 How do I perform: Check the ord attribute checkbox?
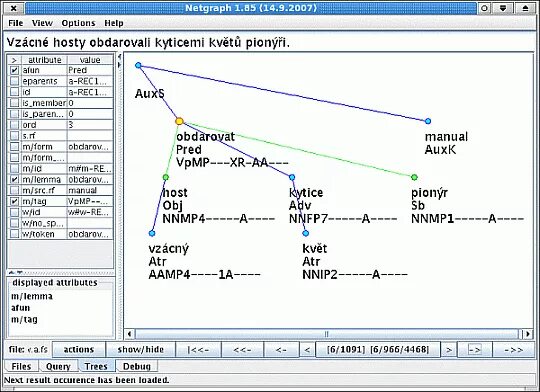14,125
